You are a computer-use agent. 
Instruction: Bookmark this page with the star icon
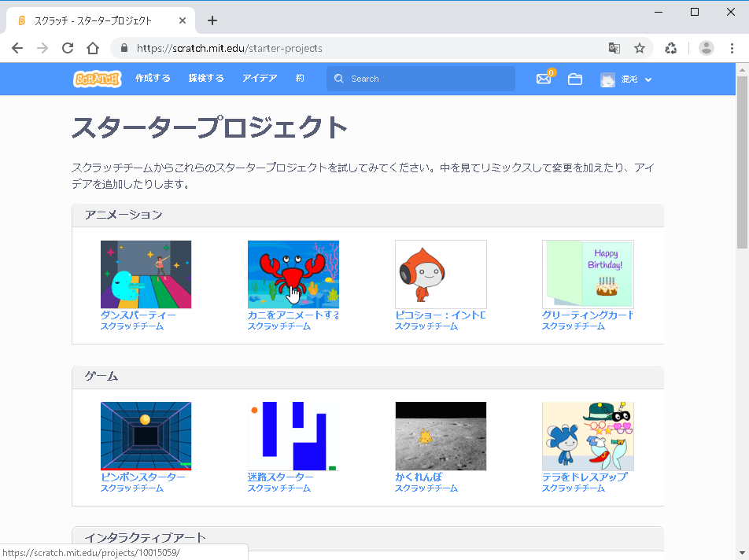click(640, 48)
